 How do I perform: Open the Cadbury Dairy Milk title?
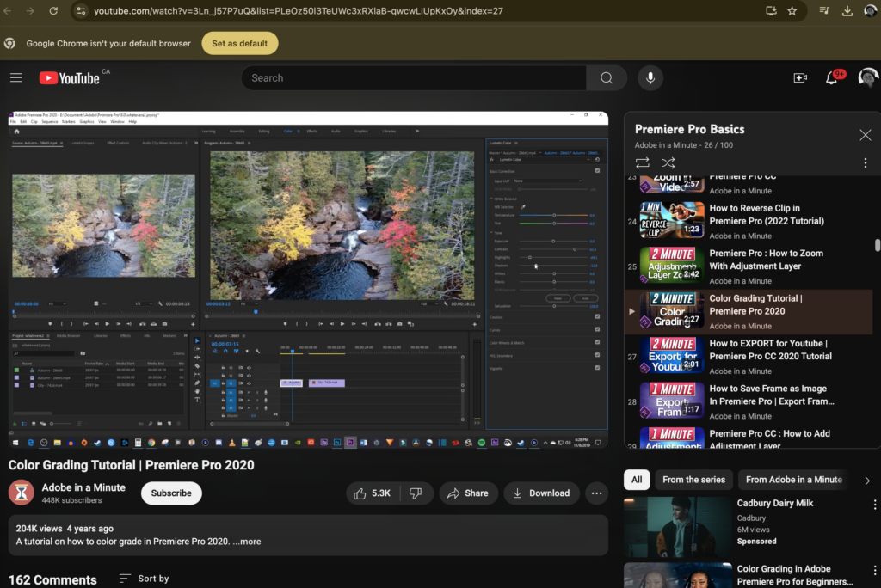[x=775, y=503]
